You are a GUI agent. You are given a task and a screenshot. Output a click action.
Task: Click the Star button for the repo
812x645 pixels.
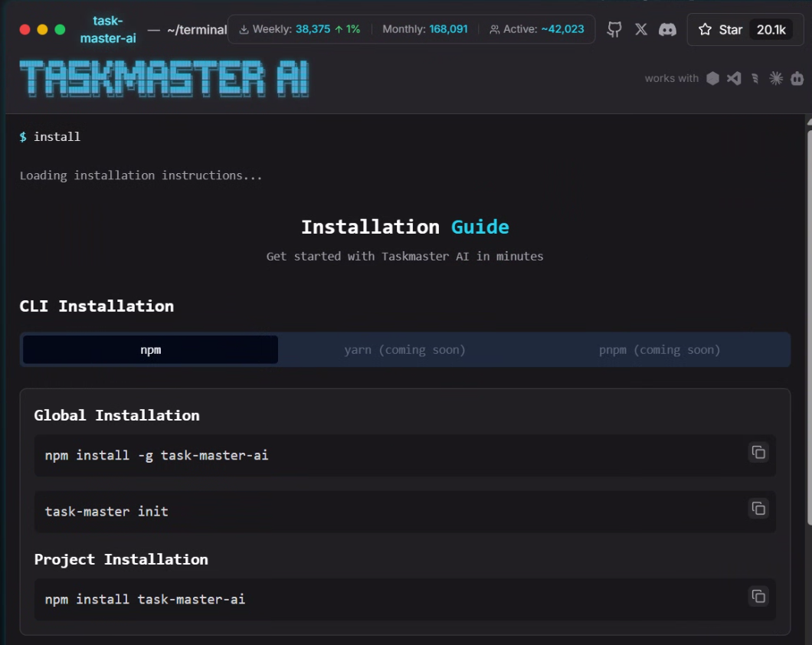tap(745, 30)
